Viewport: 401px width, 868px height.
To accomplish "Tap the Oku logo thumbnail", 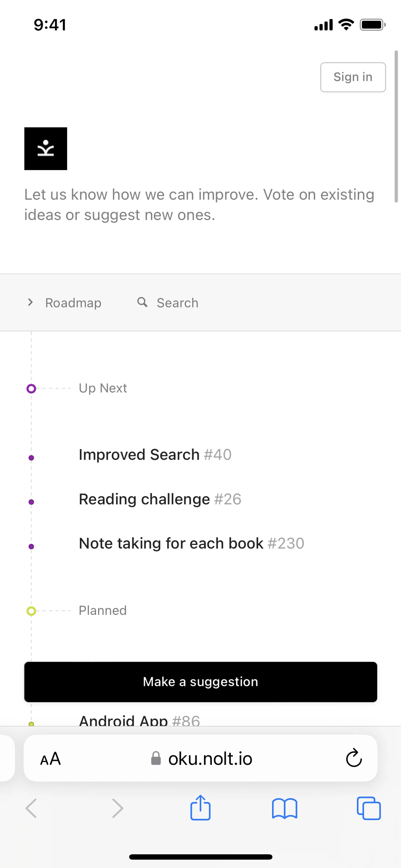I will pyautogui.click(x=46, y=149).
